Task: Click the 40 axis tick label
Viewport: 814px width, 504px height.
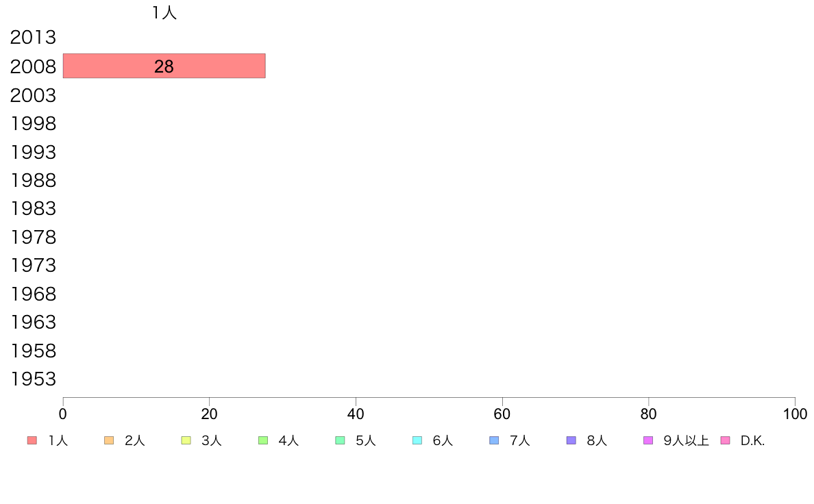Action: pos(356,414)
